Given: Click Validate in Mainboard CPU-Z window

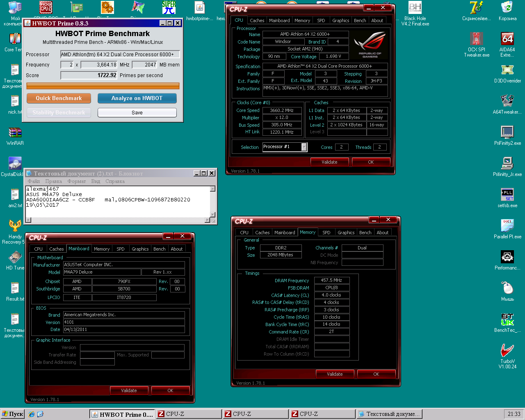Looking at the screenshot, I should click(129, 390).
